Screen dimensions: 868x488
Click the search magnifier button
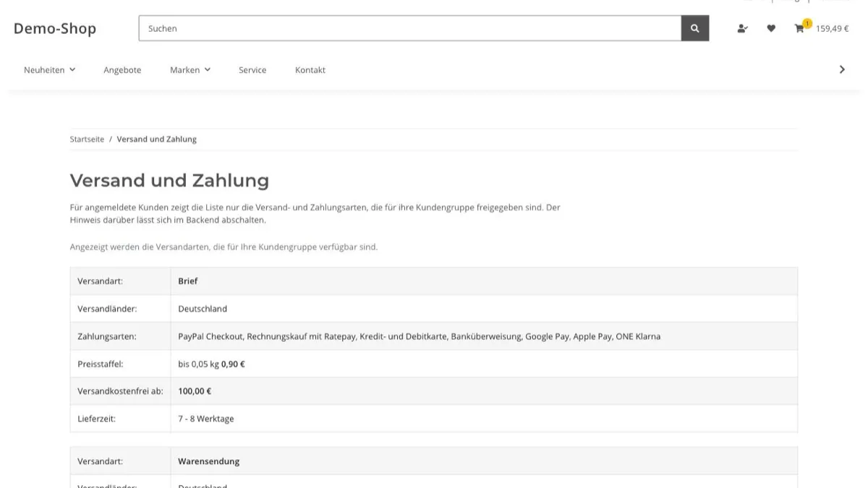pyautogui.click(x=695, y=28)
